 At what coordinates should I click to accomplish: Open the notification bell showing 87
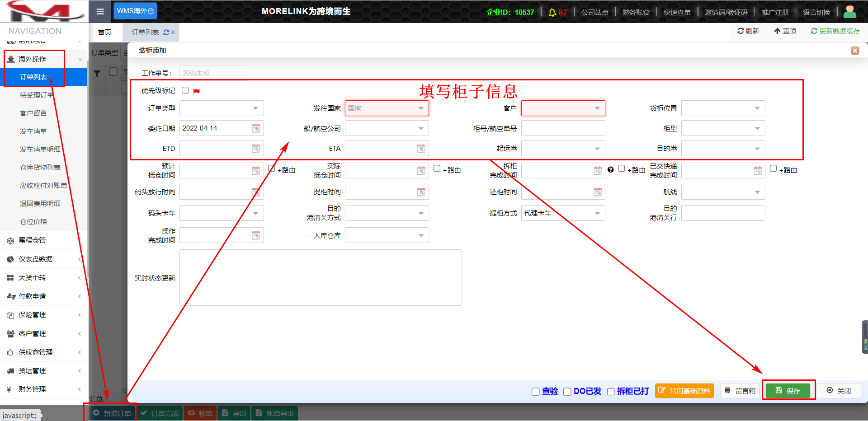pyautogui.click(x=557, y=12)
